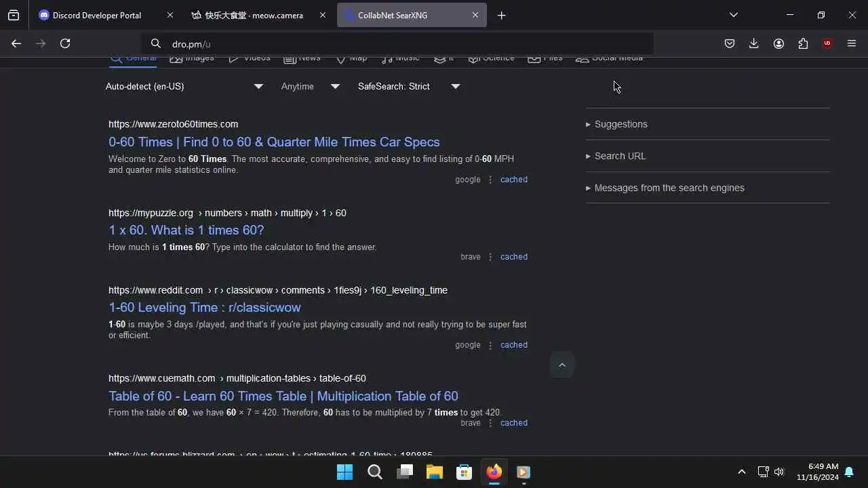This screenshot has width=868, height=488.
Task: Reload the current page
Action: (65, 43)
